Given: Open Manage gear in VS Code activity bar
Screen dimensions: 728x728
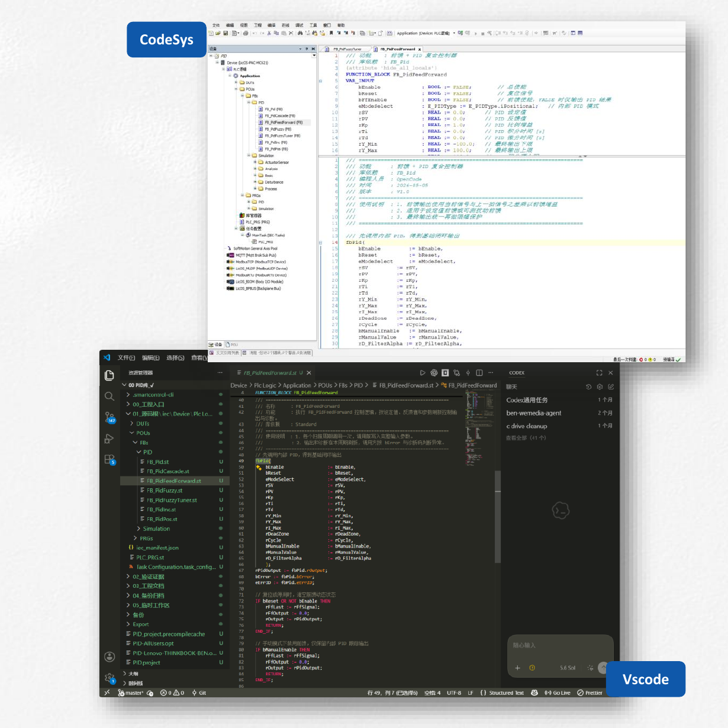Looking at the screenshot, I should click(109, 678).
